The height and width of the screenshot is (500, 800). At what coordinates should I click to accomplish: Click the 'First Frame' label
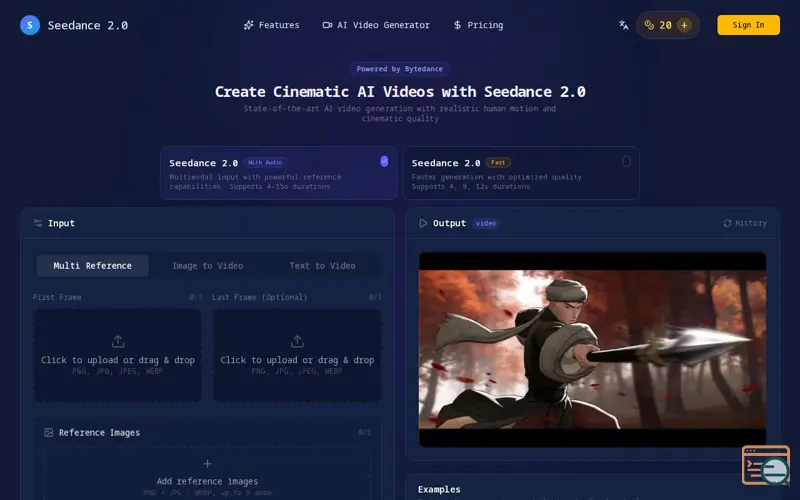click(x=57, y=297)
